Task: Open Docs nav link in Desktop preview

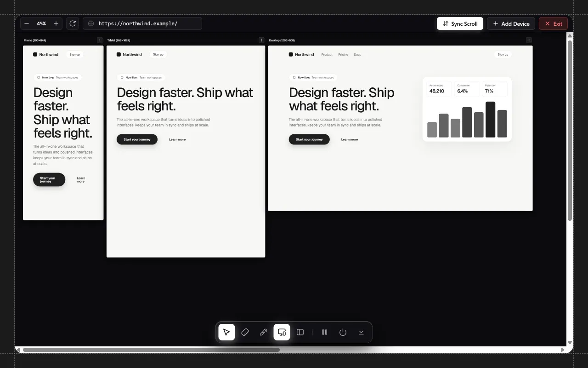Action: (357, 55)
